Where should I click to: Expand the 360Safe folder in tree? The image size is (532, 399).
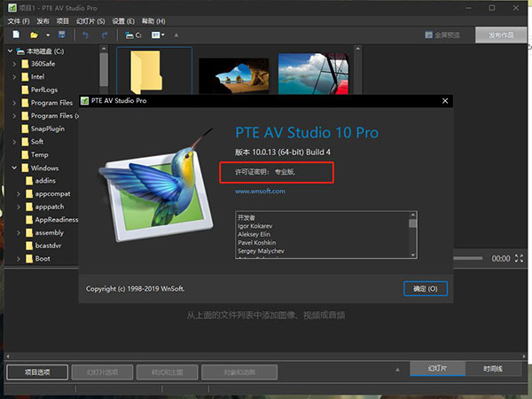(14, 64)
